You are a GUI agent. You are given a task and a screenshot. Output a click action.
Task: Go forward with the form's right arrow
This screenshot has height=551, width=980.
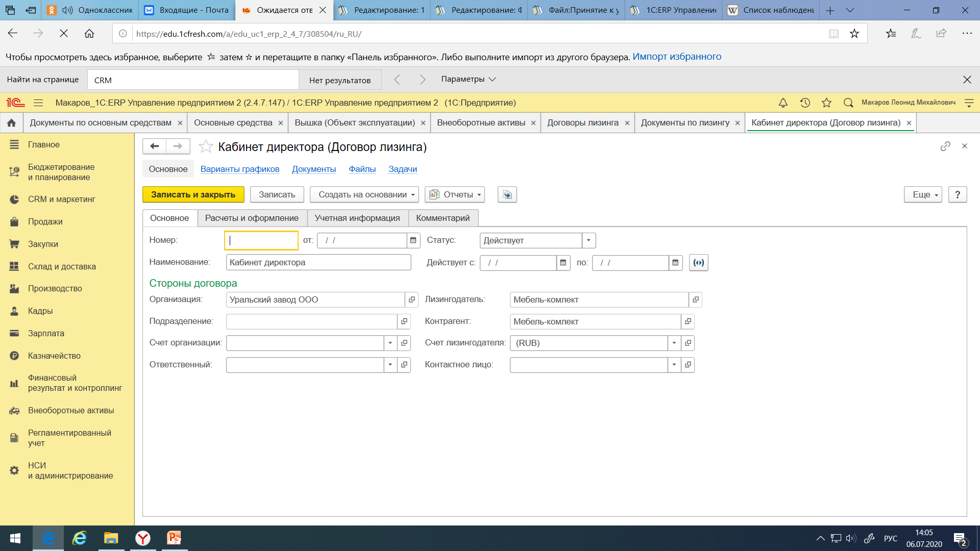178,146
